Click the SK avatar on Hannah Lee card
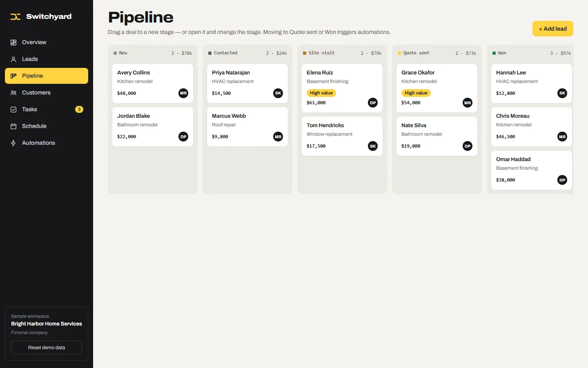The height and width of the screenshot is (368, 588). pyautogui.click(x=562, y=93)
